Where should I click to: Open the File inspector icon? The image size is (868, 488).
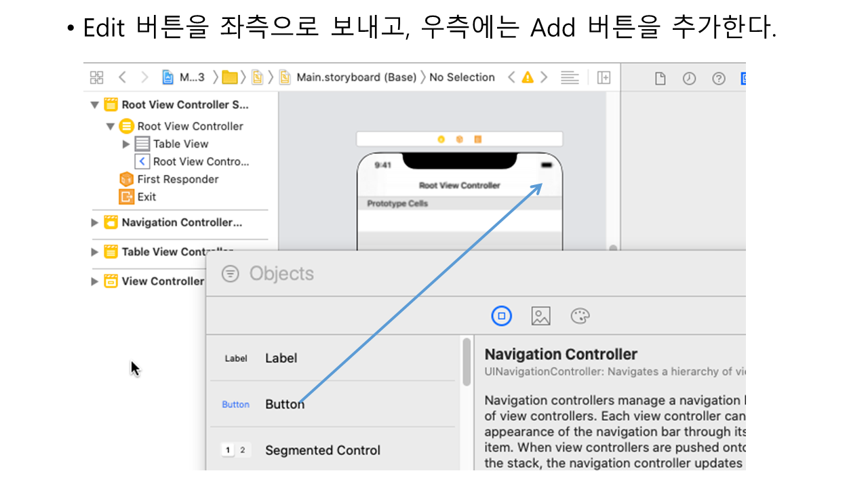[660, 79]
